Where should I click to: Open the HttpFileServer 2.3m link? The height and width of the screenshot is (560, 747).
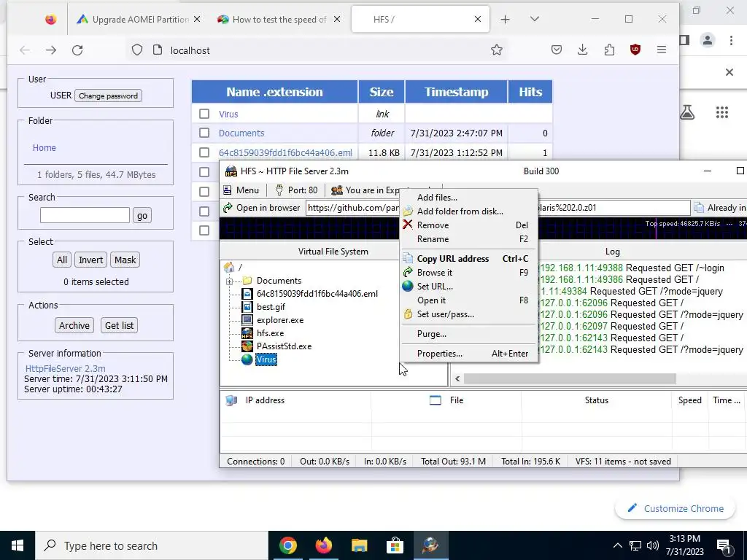click(65, 368)
